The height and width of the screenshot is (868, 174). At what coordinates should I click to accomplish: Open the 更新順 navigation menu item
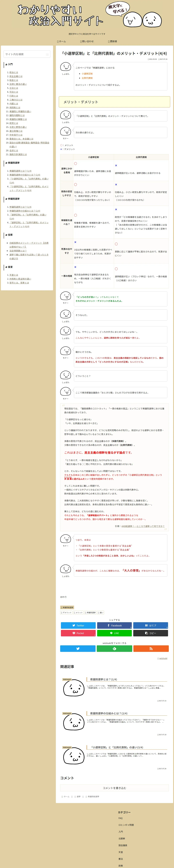point(113,41)
